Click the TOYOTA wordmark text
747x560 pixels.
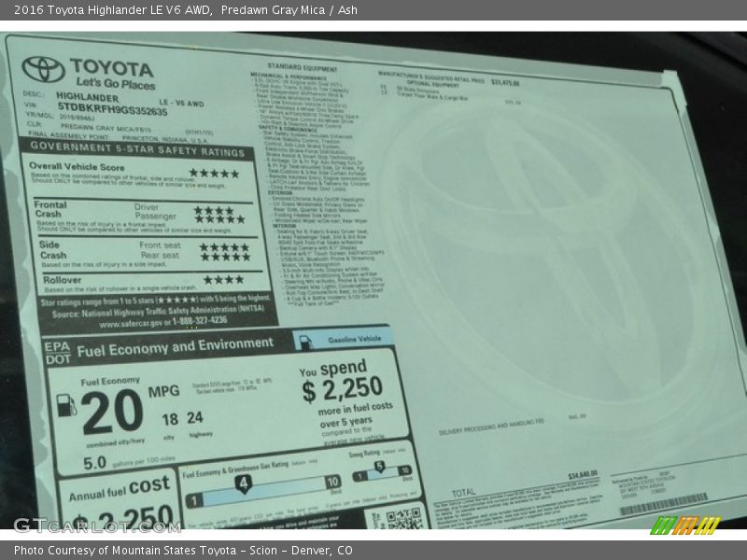112,68
